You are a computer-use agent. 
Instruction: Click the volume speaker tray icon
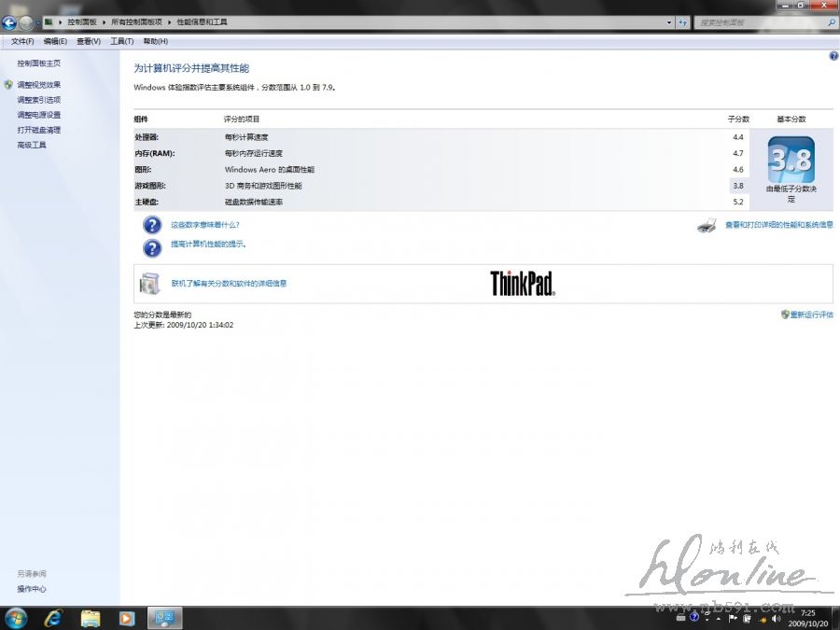(x=777, y=619)
